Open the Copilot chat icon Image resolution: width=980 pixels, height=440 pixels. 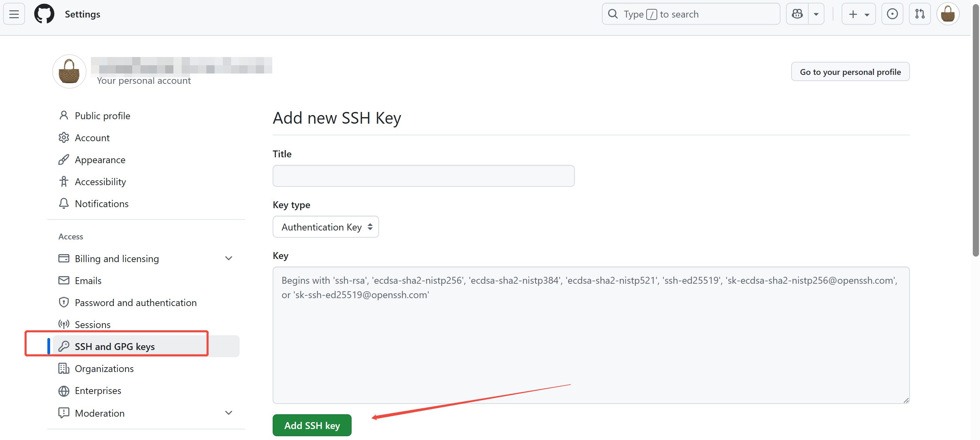click(x=797, y=14)
